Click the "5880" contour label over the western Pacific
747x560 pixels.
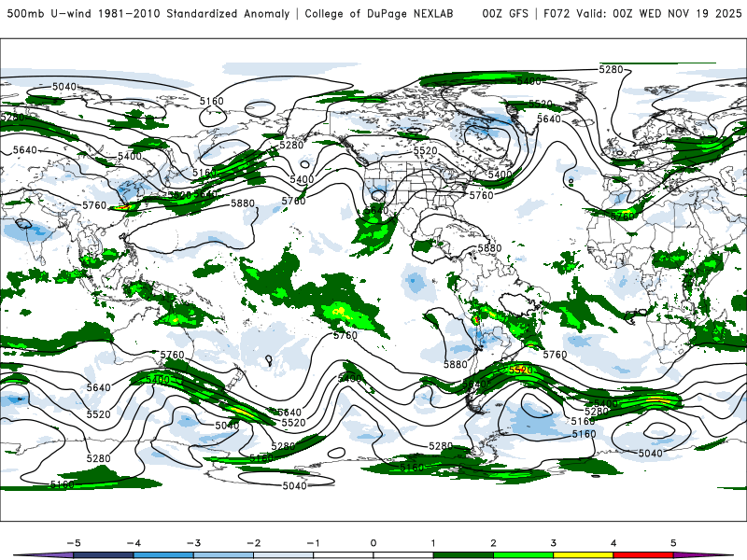coord(243,203)
